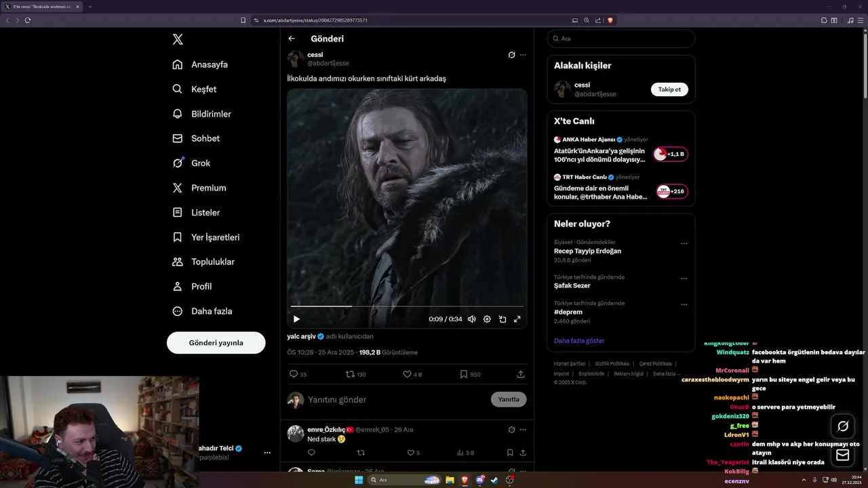The image size is (868, 488).
Task: Reply to emre's Ned stark comment
Action: [311, 453]
